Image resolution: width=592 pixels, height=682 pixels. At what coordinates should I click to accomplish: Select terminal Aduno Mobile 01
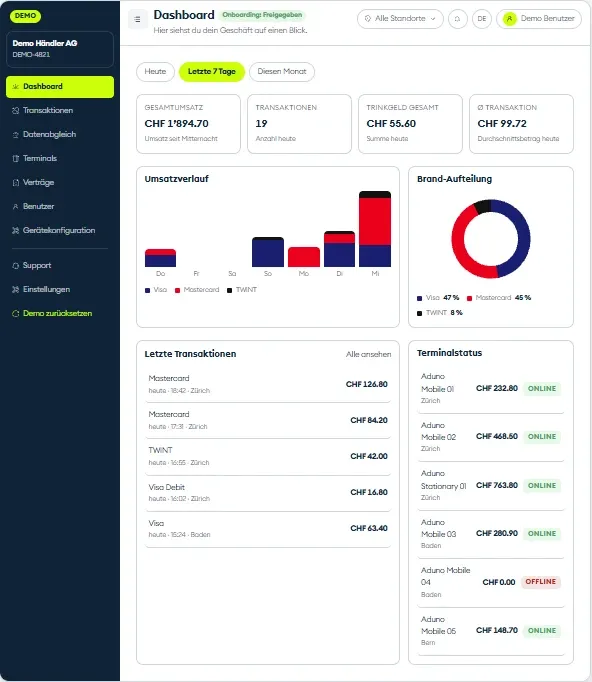[x=491, y=389]
